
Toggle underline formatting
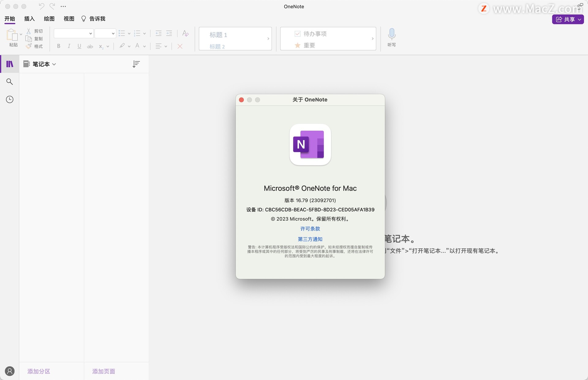tap(79, 46)
